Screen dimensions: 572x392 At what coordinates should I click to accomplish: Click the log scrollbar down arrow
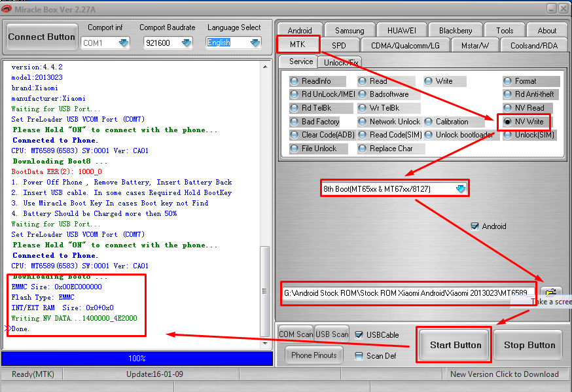pos(265,344)
